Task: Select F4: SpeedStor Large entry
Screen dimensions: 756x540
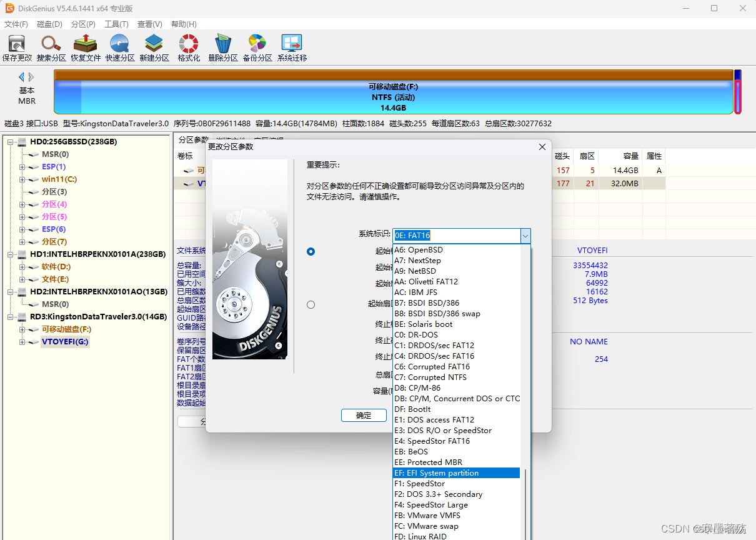Action: [456, 505]
